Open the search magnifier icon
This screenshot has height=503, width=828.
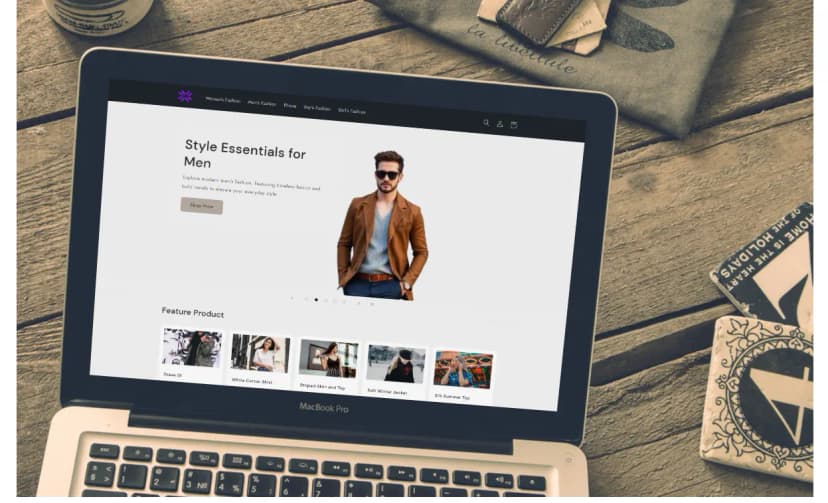(487, 123)
